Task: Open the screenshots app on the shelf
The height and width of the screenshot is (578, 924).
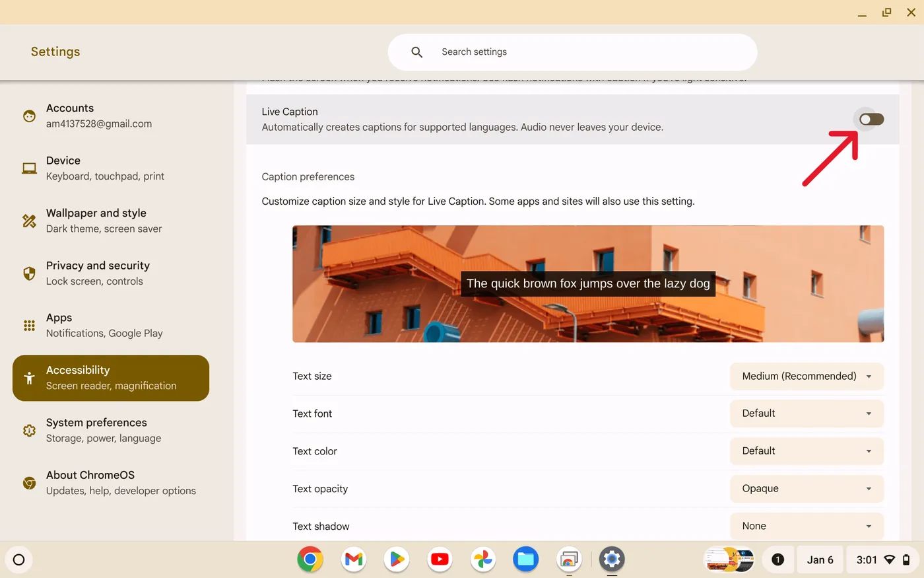Action: [569, 560]
